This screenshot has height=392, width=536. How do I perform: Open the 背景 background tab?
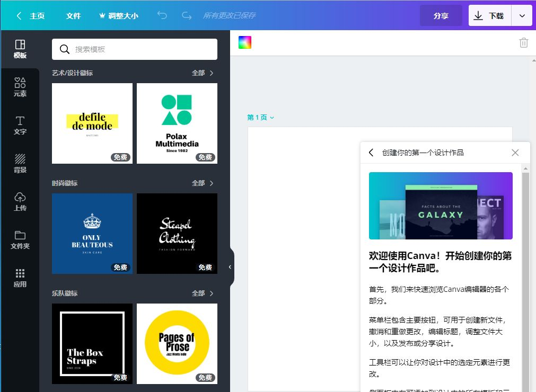(x=20, y=164)
